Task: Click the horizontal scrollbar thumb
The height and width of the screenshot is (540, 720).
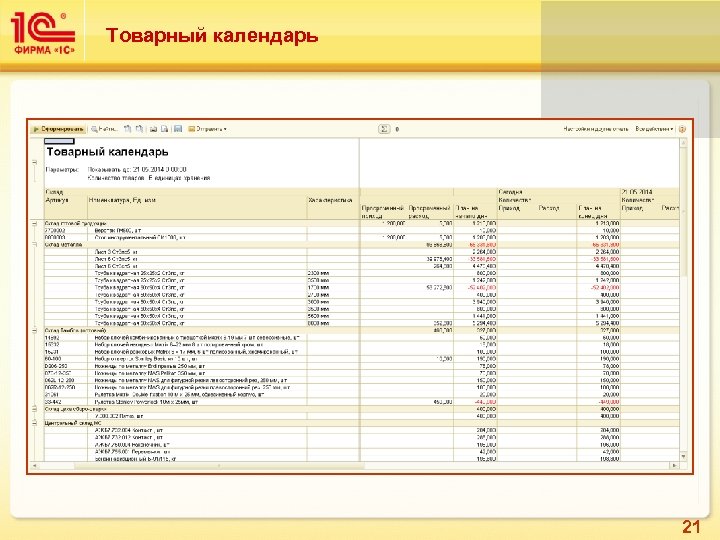Action: pyautogui.click(x=219, y=466)
